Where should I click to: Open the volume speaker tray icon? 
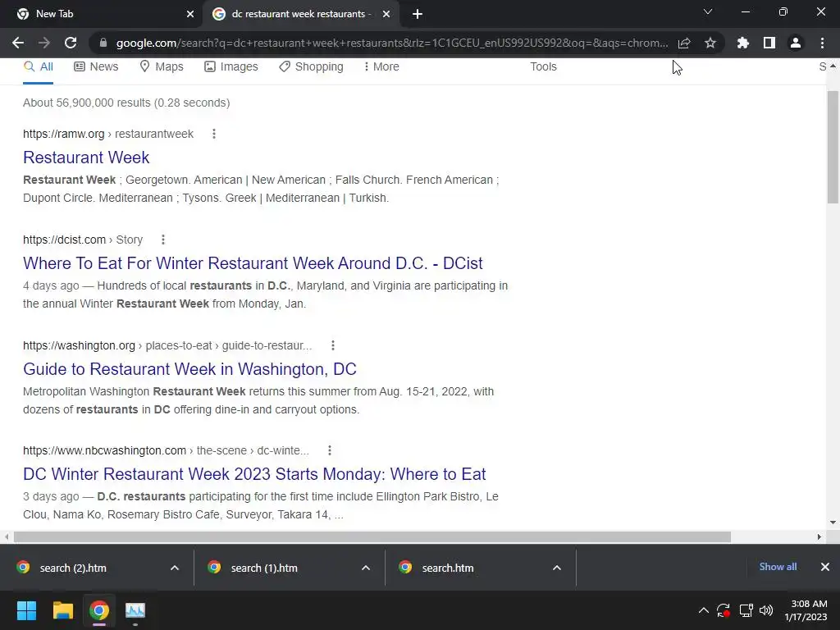click(766, 610)
